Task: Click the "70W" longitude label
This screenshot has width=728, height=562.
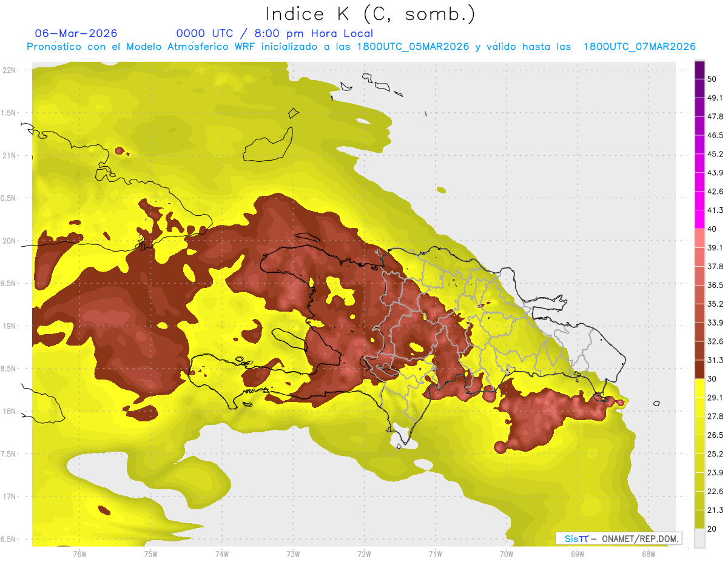Action: (507, 554)
